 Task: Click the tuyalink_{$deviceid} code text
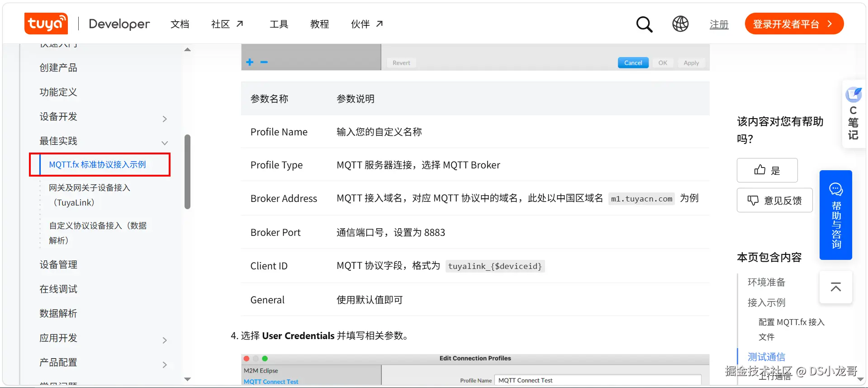coord(495,266)
